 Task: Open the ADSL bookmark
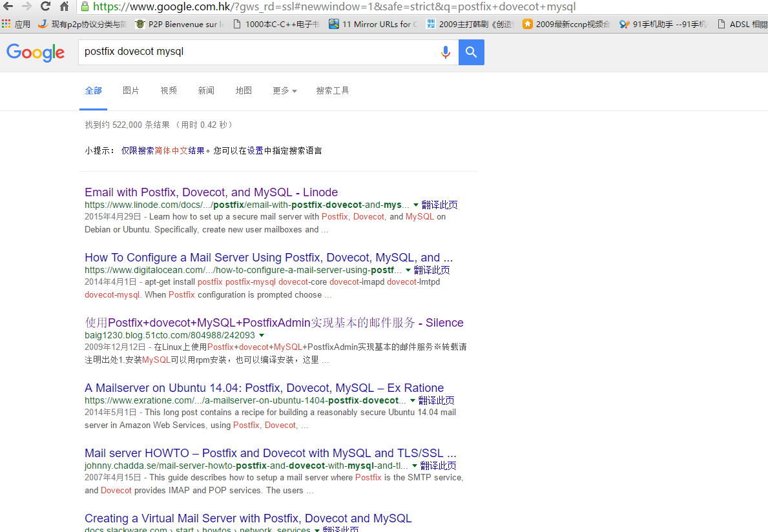point(742,24)
